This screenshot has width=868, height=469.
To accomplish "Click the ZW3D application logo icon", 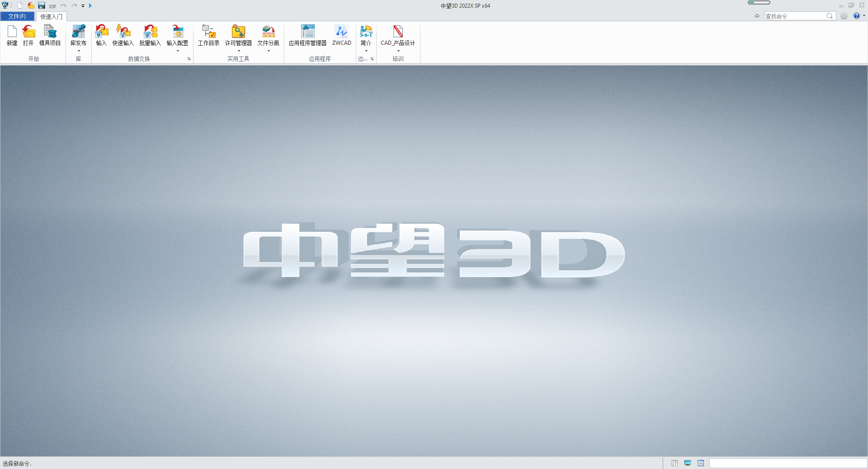I will click(5, 5).
